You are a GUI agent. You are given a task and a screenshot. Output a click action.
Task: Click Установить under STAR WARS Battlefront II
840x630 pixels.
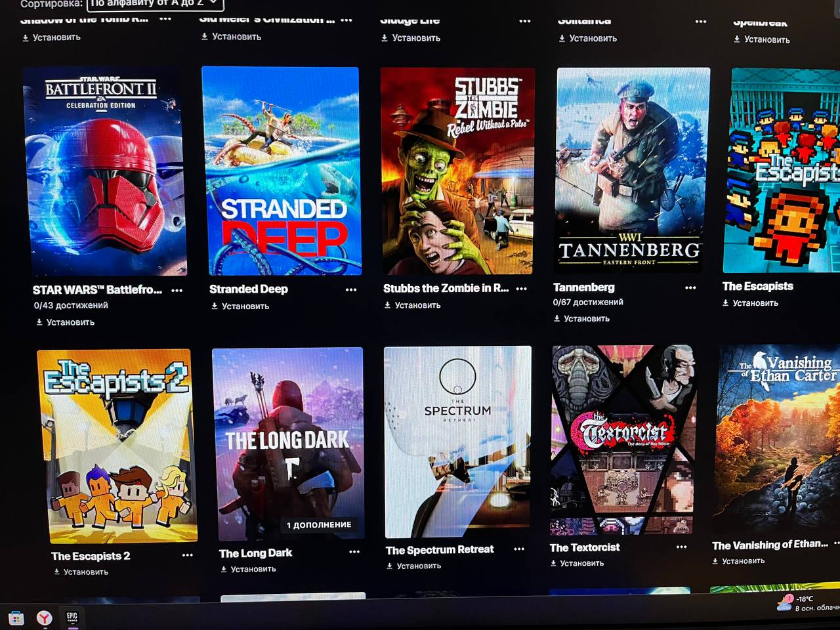point(65,322)
